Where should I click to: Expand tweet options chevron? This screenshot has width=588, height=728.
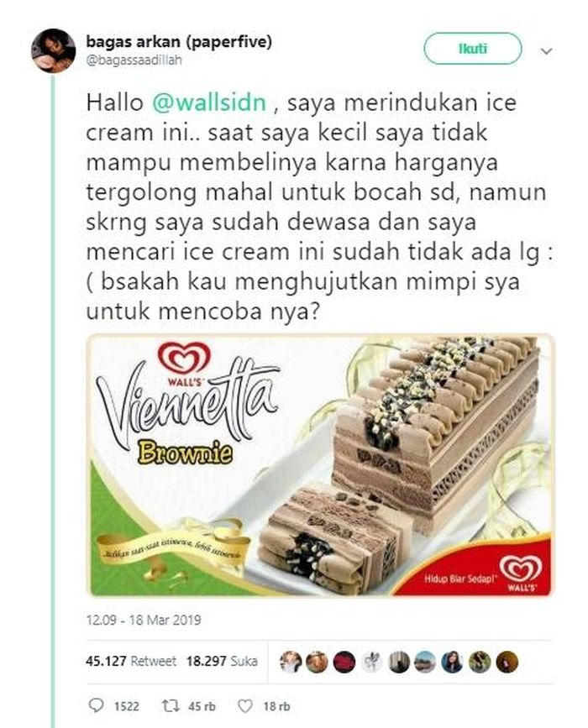pyautogui.click(x=547, y=51)
